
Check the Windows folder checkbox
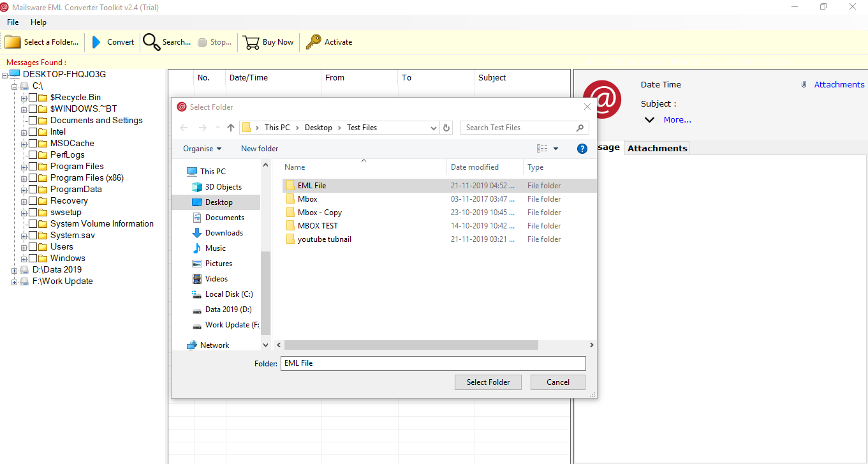[x=33, y=258]
